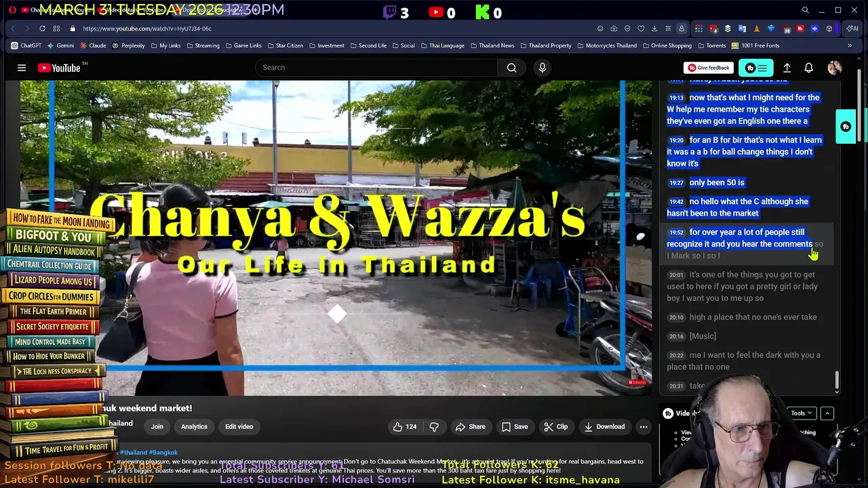Show overflow bookmarks with the double chevron
The width and height of the screenshot is (868, 488).
point(850,45)
